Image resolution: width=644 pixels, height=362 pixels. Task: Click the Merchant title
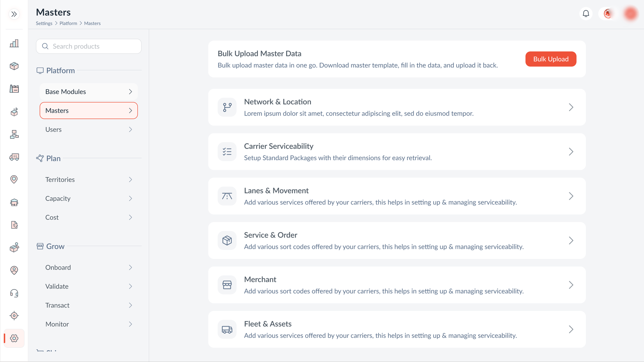tap(260, 279)
